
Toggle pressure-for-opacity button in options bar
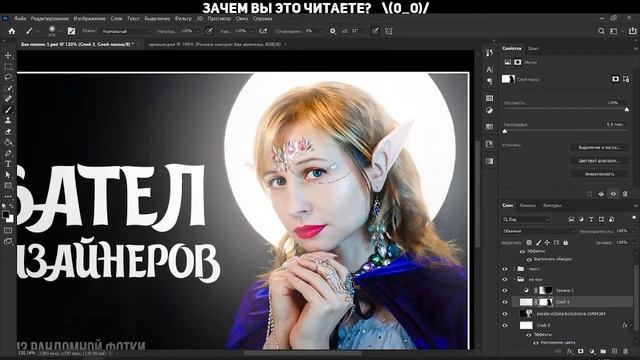[209, 31]
